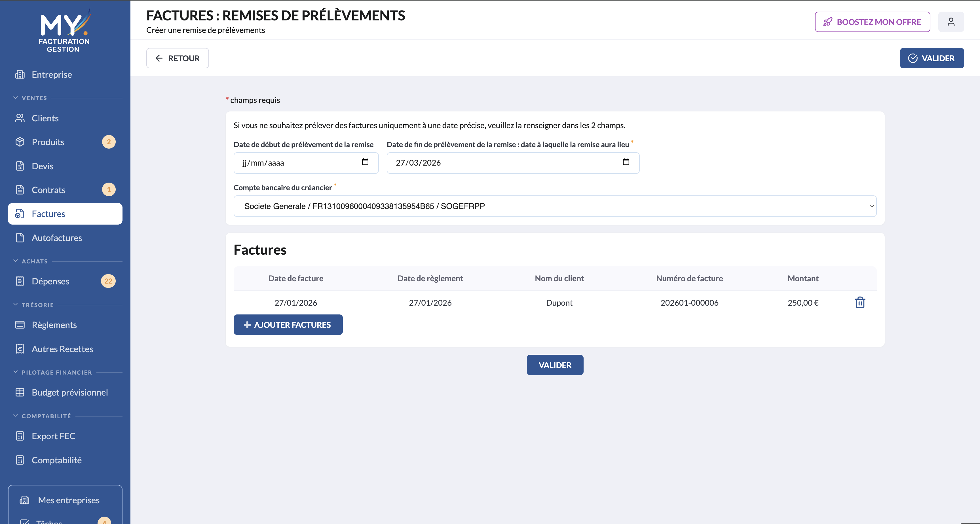
Task: Select Factures in the sidebar
Action: (x=65, y=214)
